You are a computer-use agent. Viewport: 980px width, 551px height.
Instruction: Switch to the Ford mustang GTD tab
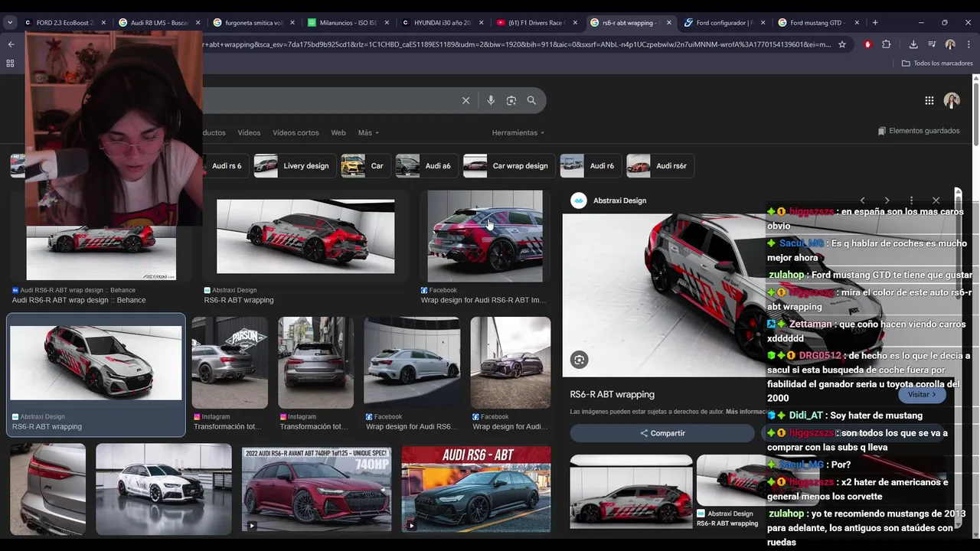818,23
